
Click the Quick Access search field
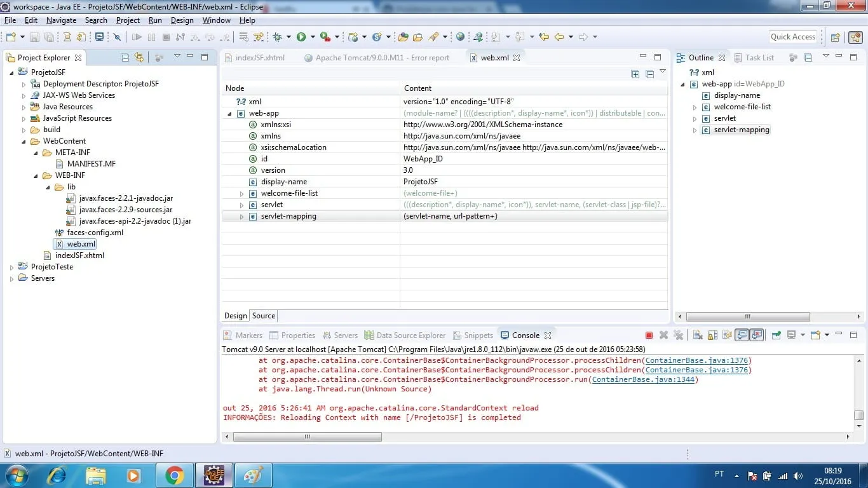point(792,37)
